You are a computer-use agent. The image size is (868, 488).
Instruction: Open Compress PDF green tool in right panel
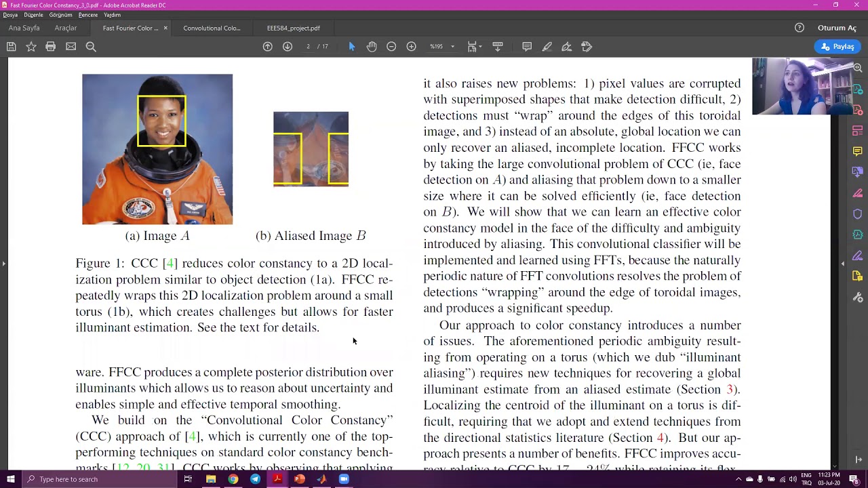click(858, 235)
